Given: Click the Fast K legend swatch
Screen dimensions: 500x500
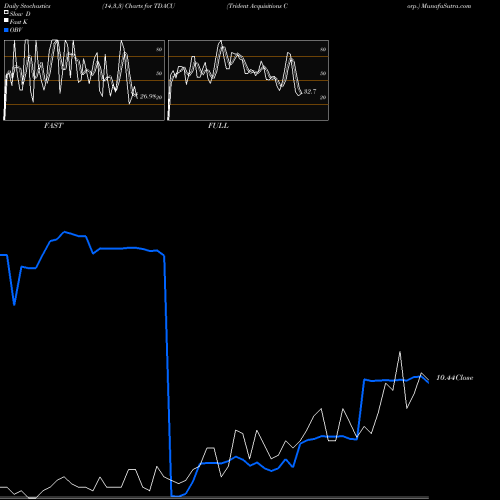Looking at the screenshot, I should click(6, 21).
